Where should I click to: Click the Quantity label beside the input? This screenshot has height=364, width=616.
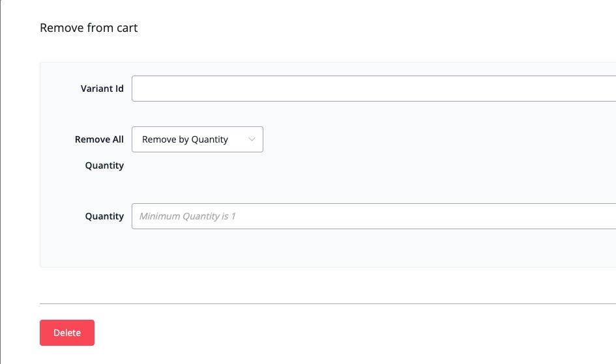pyautogui.click(x=104, y=216)
